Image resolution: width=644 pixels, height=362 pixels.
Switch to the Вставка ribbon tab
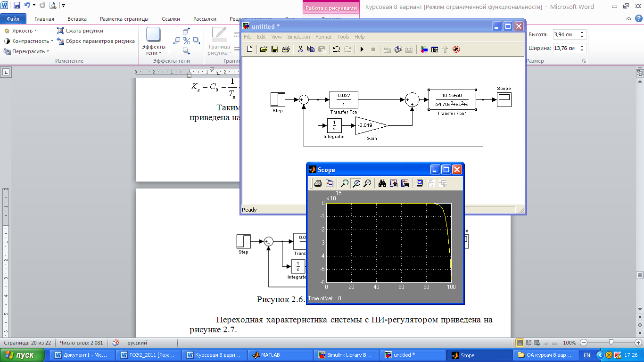tap(77, 19)
